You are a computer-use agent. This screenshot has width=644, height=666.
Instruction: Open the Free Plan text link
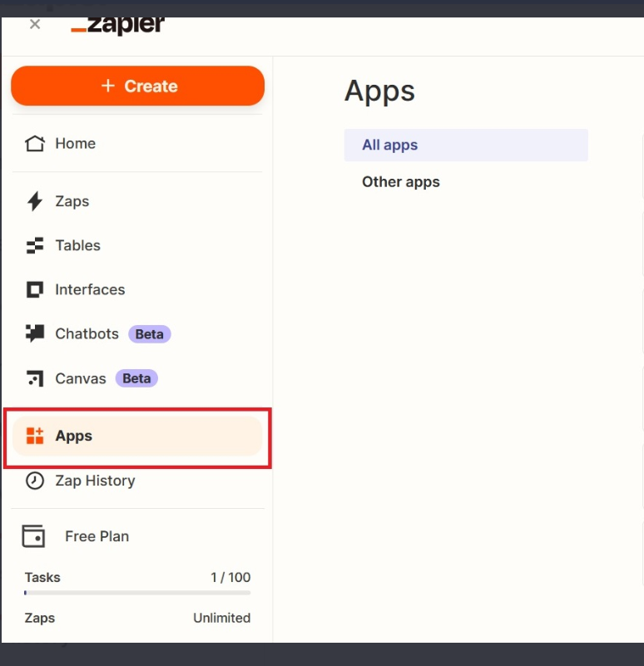tap(97, 536)
